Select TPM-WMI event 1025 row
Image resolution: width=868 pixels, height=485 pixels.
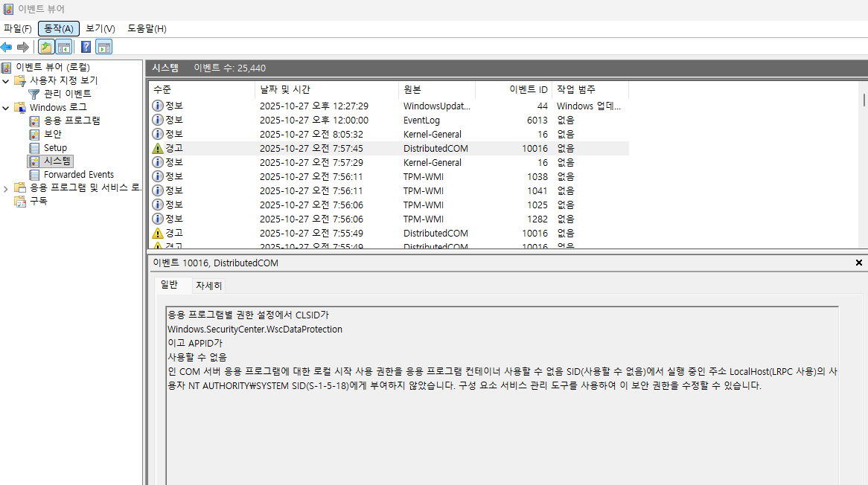click(x=389, y=205)
